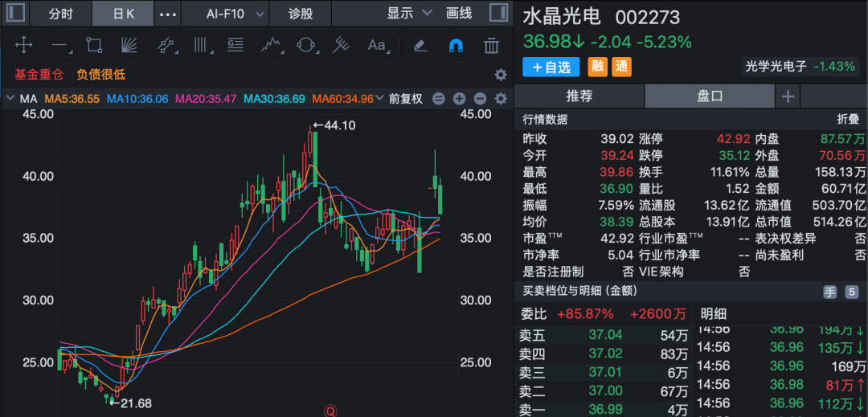Switch to the 推荐 tab
Screen dimensions: 868x417
click(579, 96)
